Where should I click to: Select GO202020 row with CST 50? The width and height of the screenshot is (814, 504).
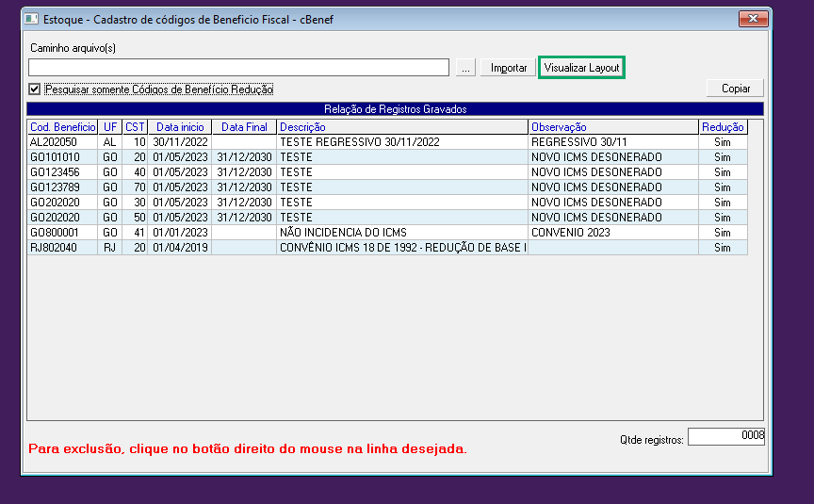click(387, 218)
